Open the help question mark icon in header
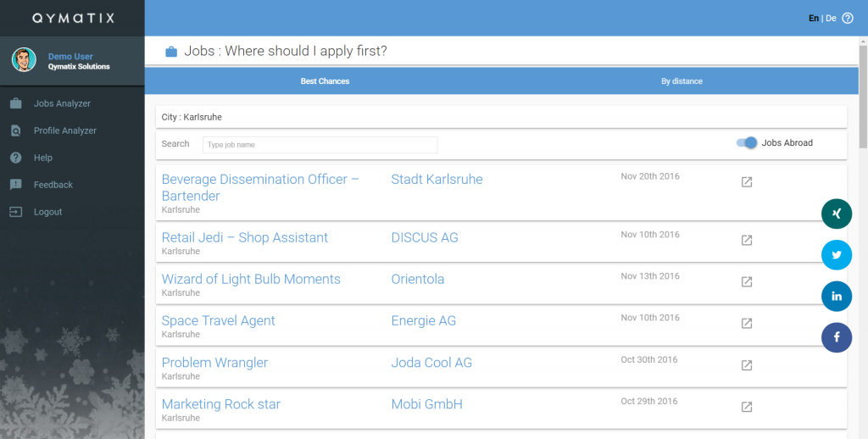This screenshot has height=439, width=868. coord(848,19)
